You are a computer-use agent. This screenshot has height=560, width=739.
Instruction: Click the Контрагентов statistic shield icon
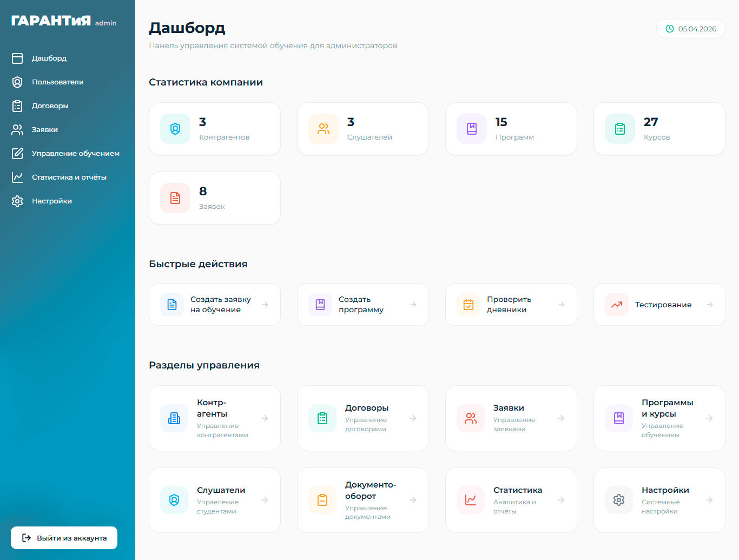tap(175, 129)
